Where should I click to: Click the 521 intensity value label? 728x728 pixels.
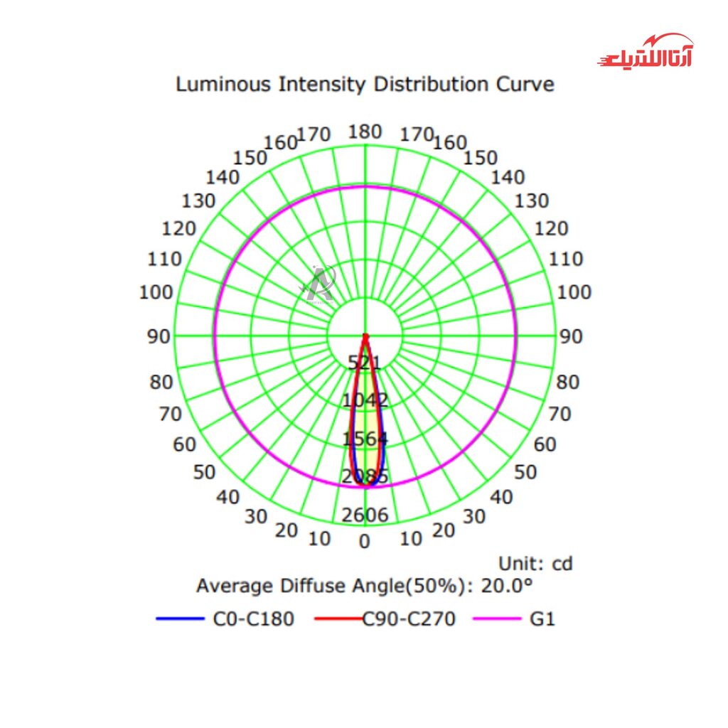365,363
